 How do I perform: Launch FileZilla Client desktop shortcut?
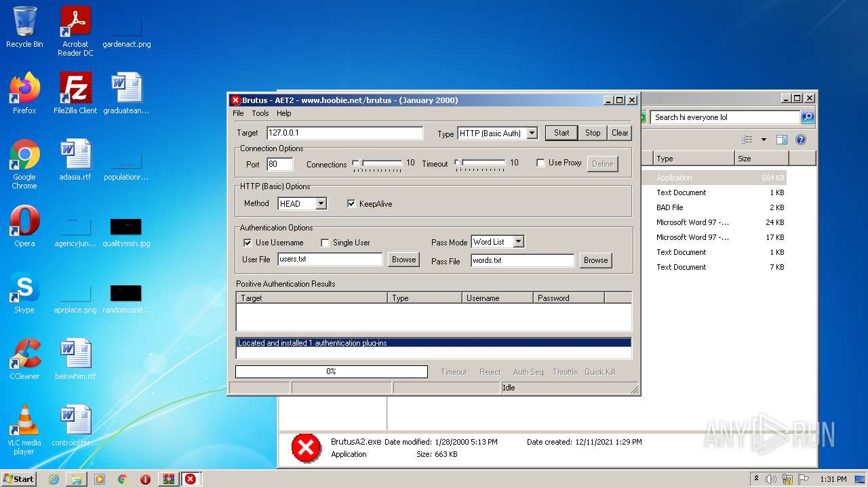(75, 94)
